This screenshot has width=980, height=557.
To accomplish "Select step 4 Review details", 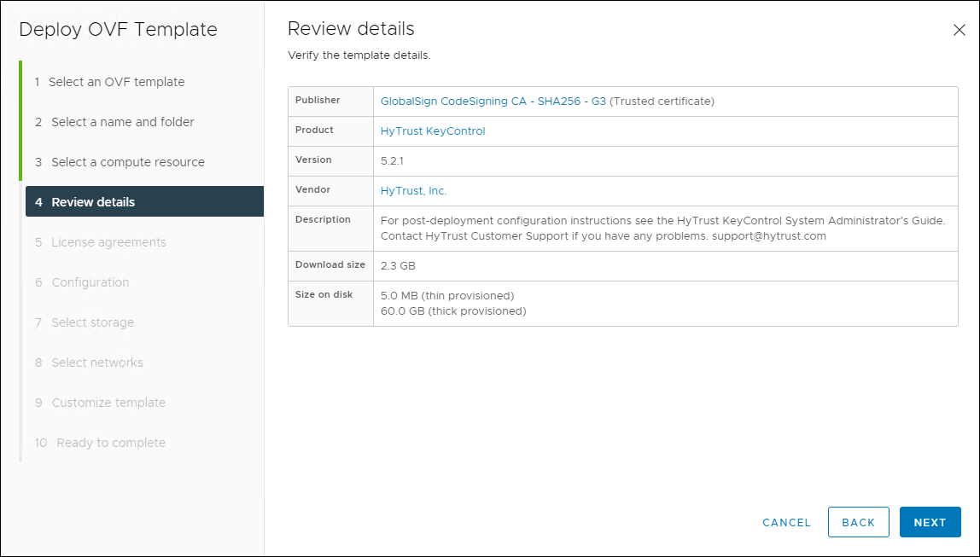I will pos(144,201).
